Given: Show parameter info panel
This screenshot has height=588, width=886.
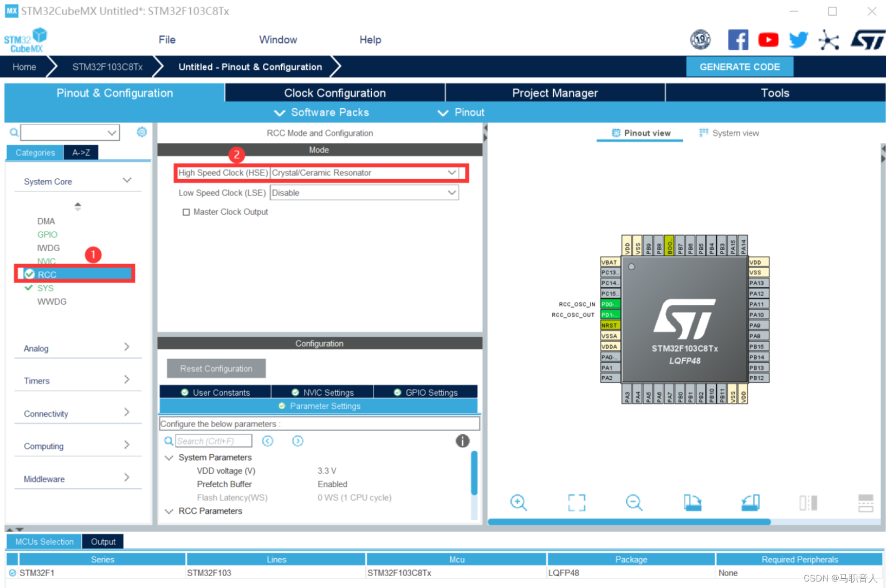Looking at the screenshot, I should coord(462,441).
